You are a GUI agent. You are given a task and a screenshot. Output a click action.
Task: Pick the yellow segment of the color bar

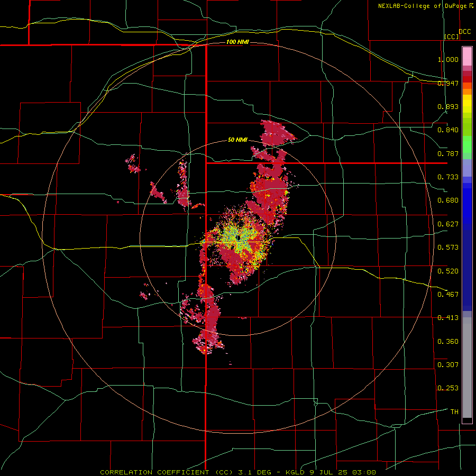pyautogui.click(x=467, y=104)
